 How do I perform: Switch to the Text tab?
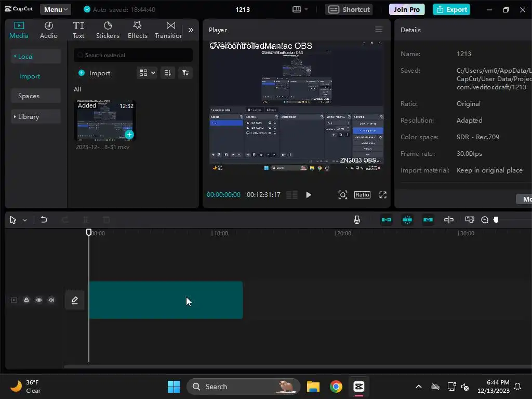point(78,30)
